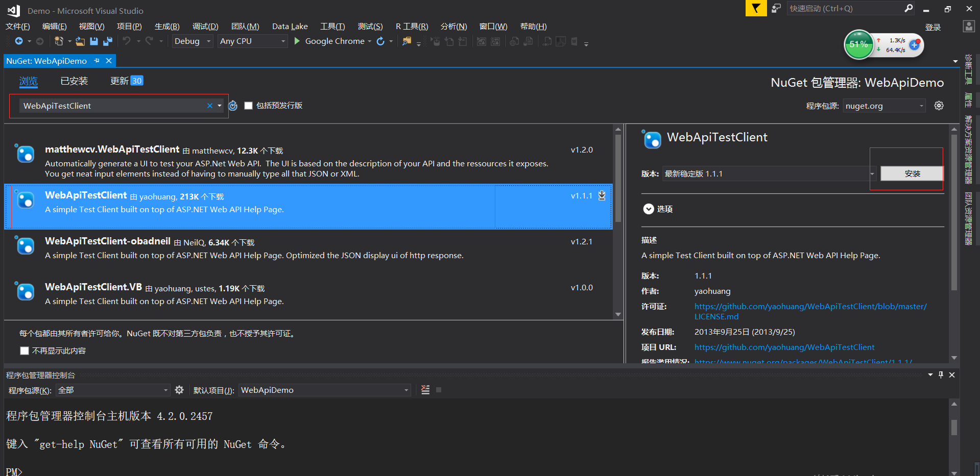980x476 pixels.
Task: Click the Undo arrow icon
Action: 127,41
